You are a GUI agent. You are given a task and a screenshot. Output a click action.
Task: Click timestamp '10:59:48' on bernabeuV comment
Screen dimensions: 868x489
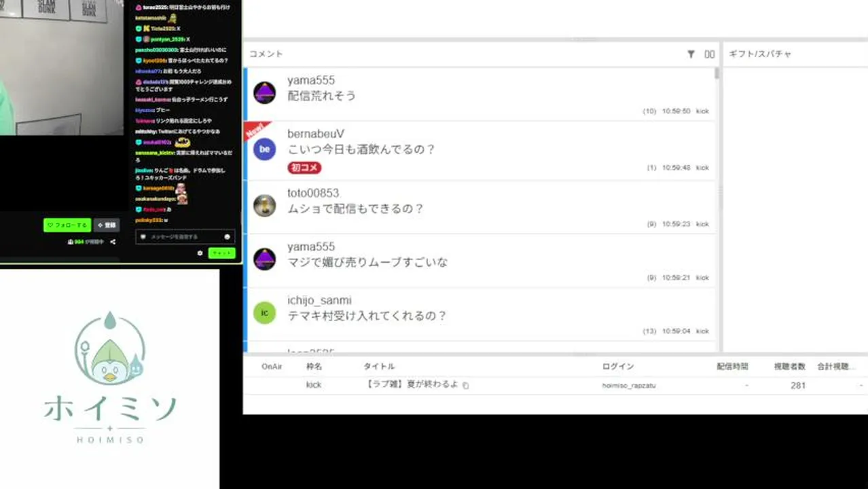pos(676,168)
